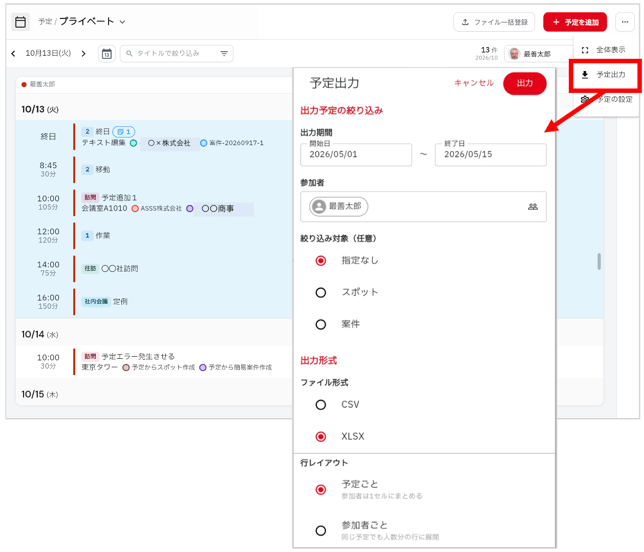
Task: Click the ○○商事 tag
Action: (x=223, y=209)
